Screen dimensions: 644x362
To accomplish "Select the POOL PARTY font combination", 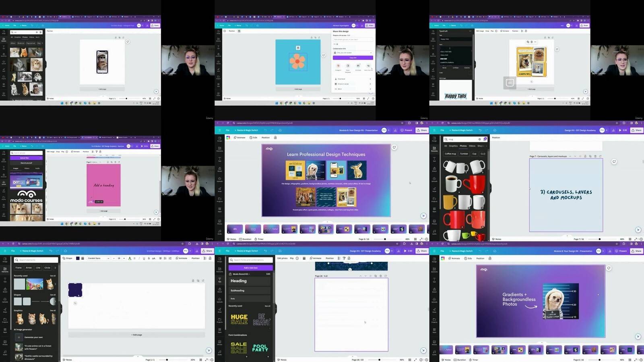I will [260, 348].
